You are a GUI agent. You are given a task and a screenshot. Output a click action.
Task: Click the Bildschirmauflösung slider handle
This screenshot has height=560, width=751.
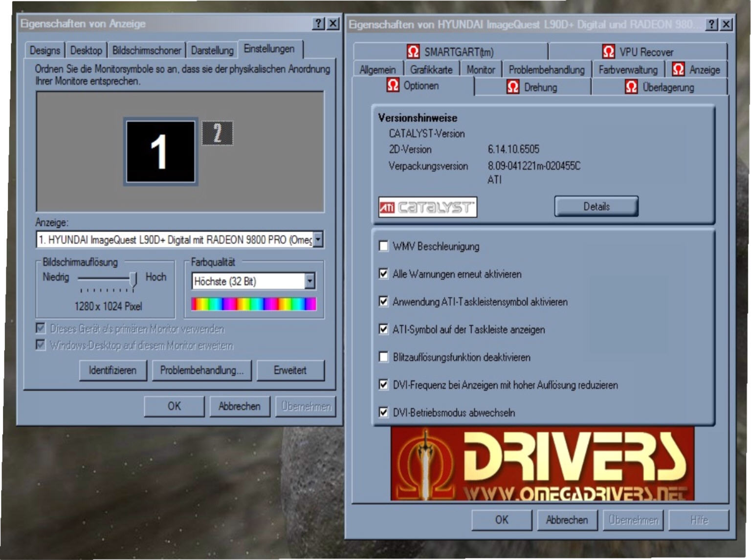coord(133,279)
